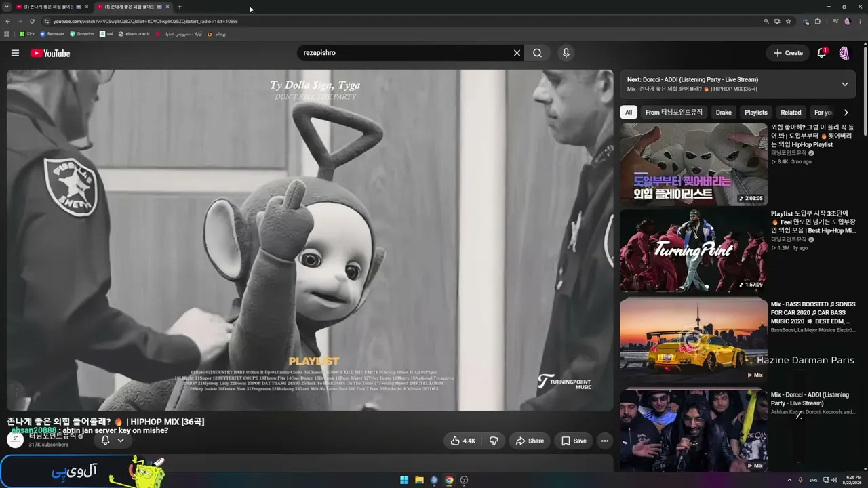Bookmark this page with the star
868x488 pixels.
(788, 21)
